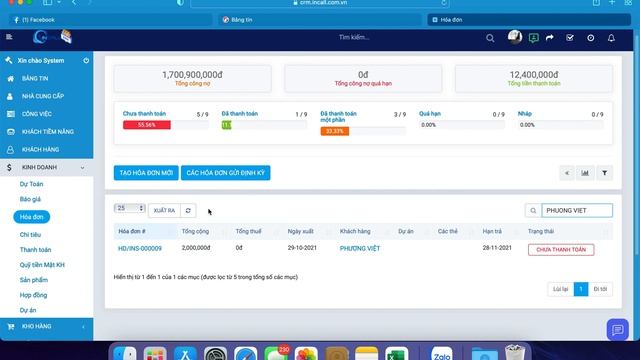Click the PHUONG VIET search field
This screenshot has height=360, width=640.
pos(577,211)
